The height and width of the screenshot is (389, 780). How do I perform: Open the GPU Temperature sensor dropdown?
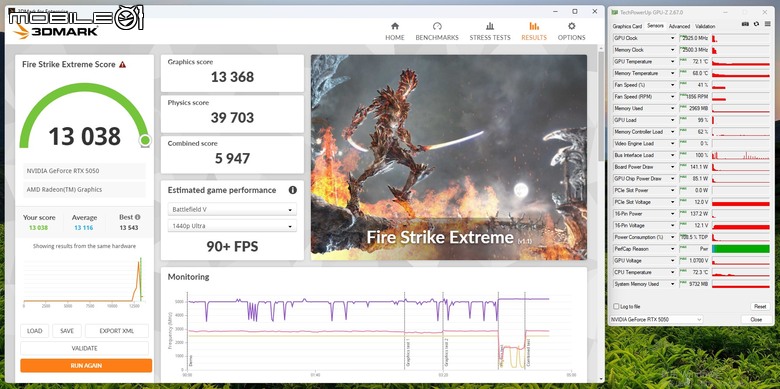[673, 62]
